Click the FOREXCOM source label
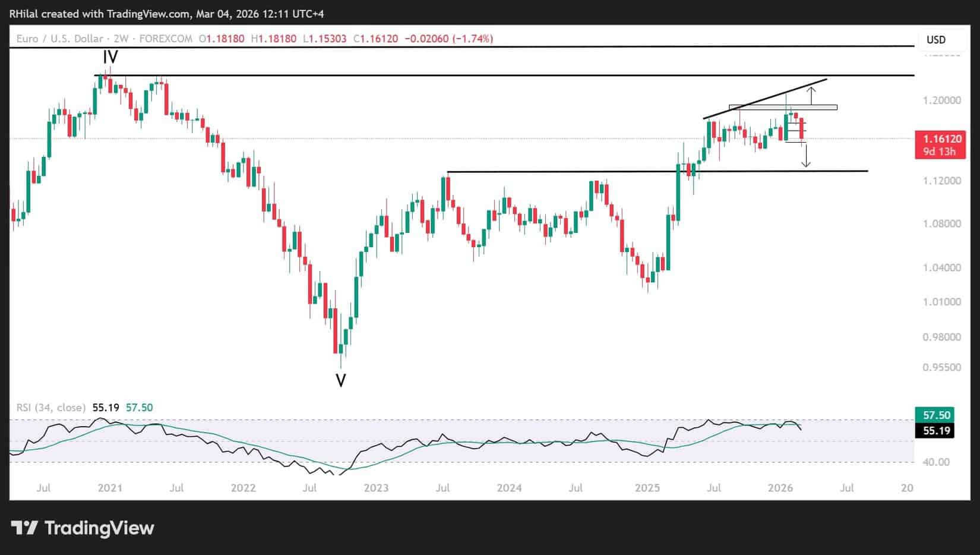This screenshot has height=555, width=980. click(x=166, y=39)
